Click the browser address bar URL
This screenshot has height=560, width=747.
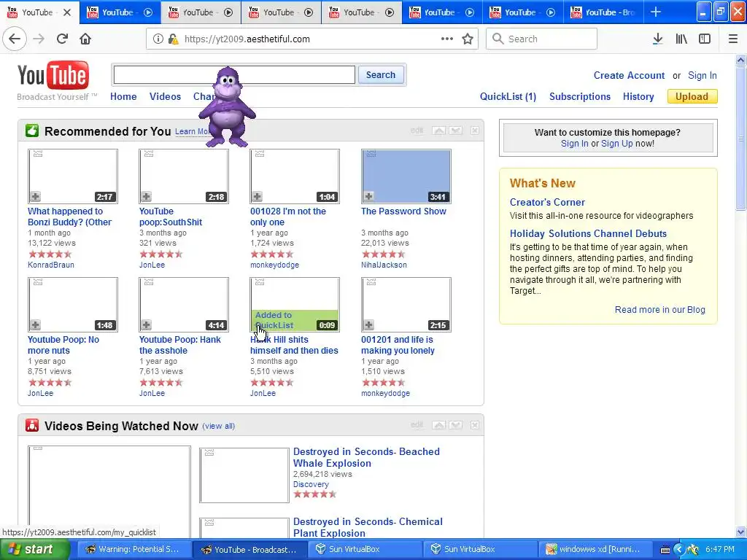247,39
